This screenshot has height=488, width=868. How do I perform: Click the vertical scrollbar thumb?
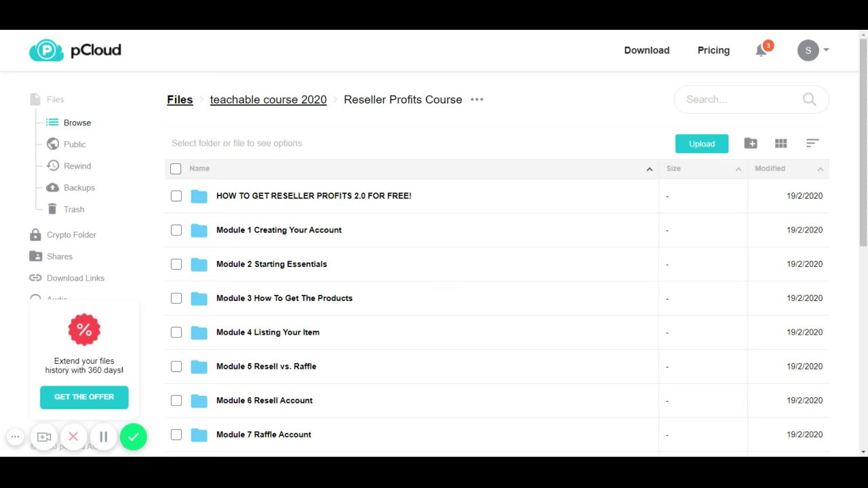tap(863, 142)
